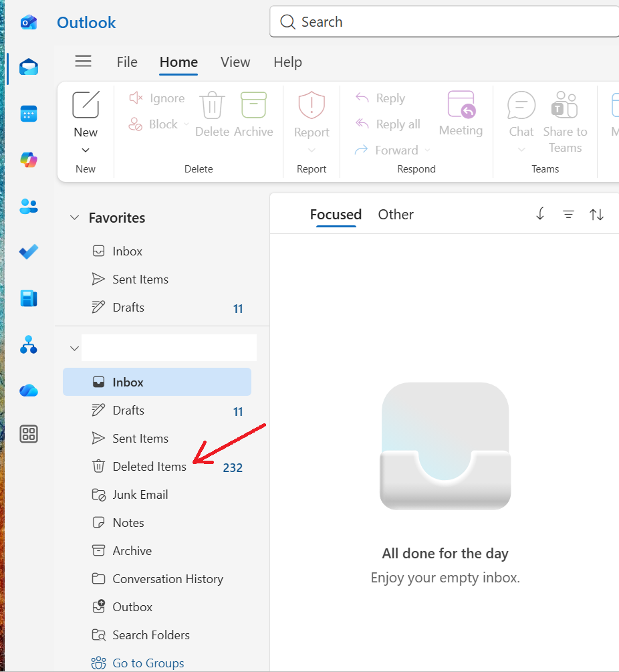Open the File menu tab

click(x=127, y=62)
